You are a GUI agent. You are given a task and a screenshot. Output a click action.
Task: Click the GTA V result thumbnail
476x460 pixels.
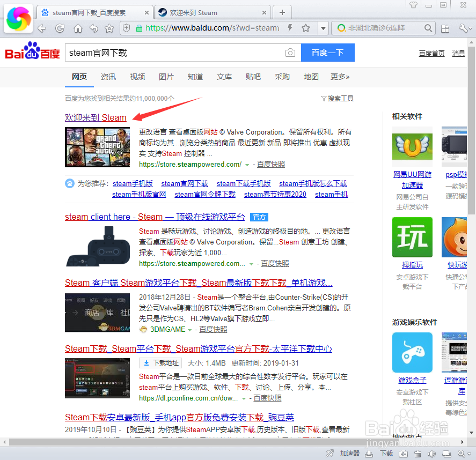tap(97, 147)
